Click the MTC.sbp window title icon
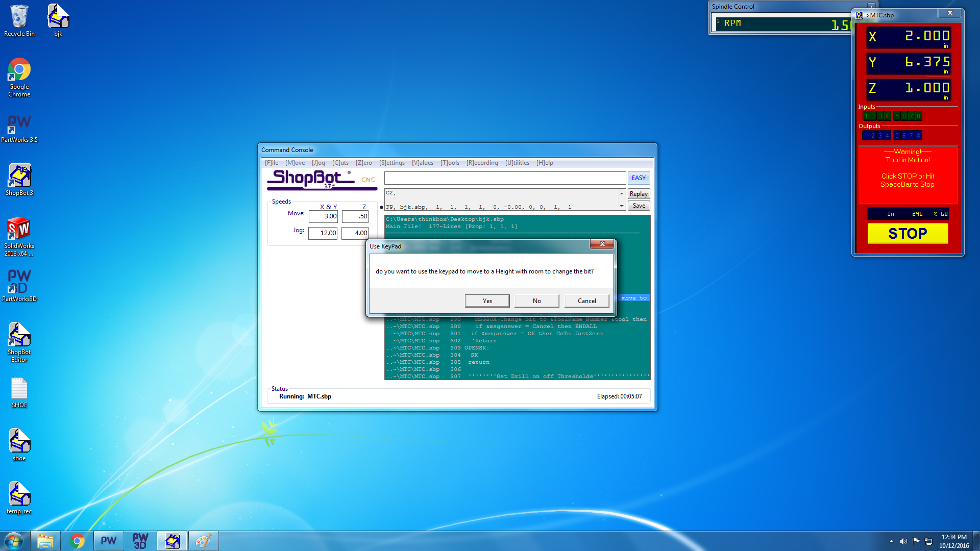 coord(860,15)
